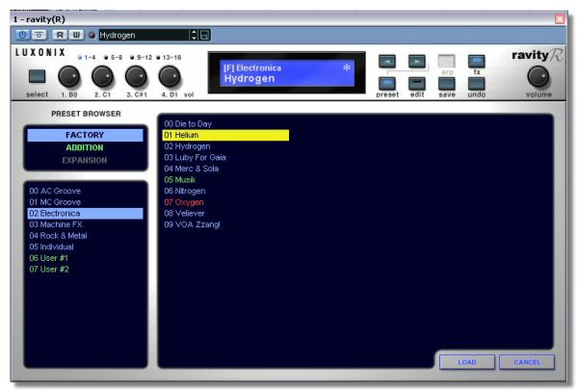578x392 pixels.
Task: Select channel group 13-16
Action: tap(169, 58)
